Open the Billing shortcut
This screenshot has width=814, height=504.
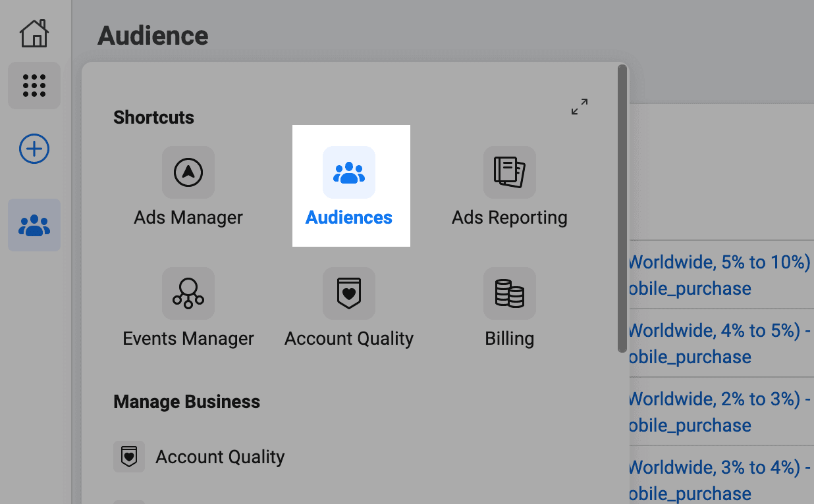(510, 307)
